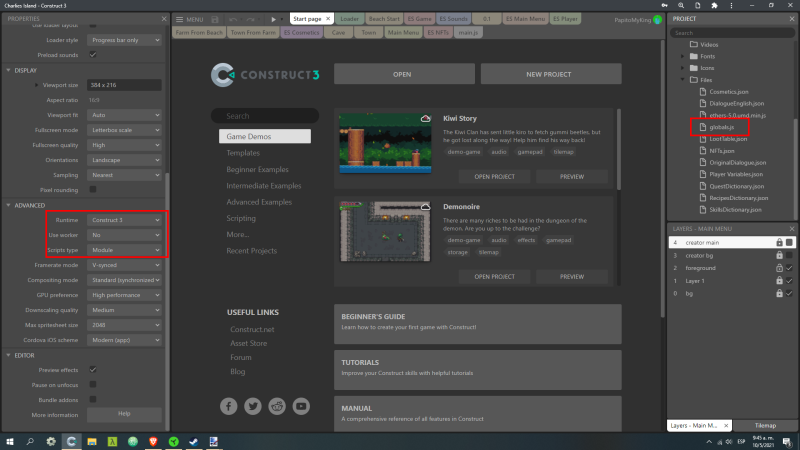Click the browser extensions puzzle icon
Viewport: 800px width, 450px height.
[714, 6]
